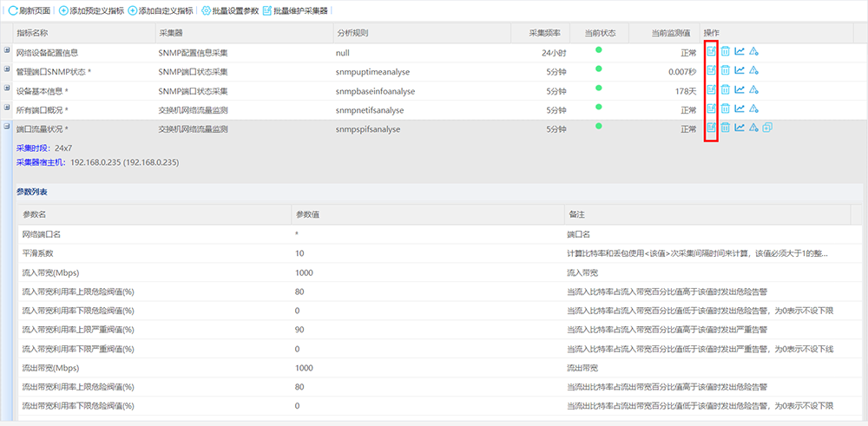This screenshot has height=426, width=868.
Task: Click the 分析规则 column header
Action: 421,33
